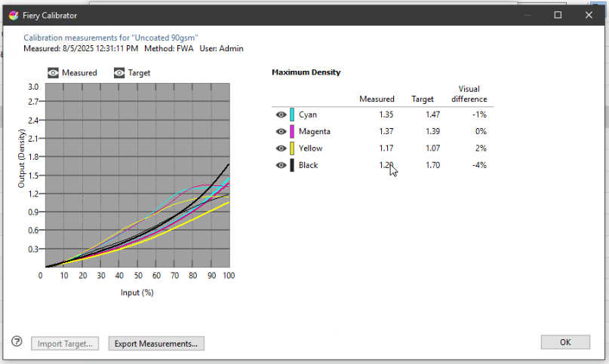Viewport: 609px width, 364px height.
Task: Click the Yellow measured value 1.17
Action: pos(386,148)
